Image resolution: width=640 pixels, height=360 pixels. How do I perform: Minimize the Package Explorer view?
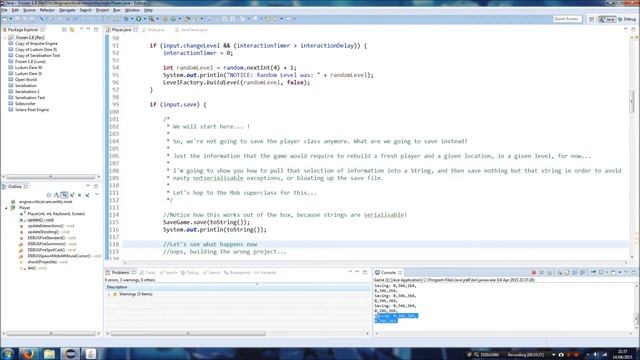tap(89, 30)
